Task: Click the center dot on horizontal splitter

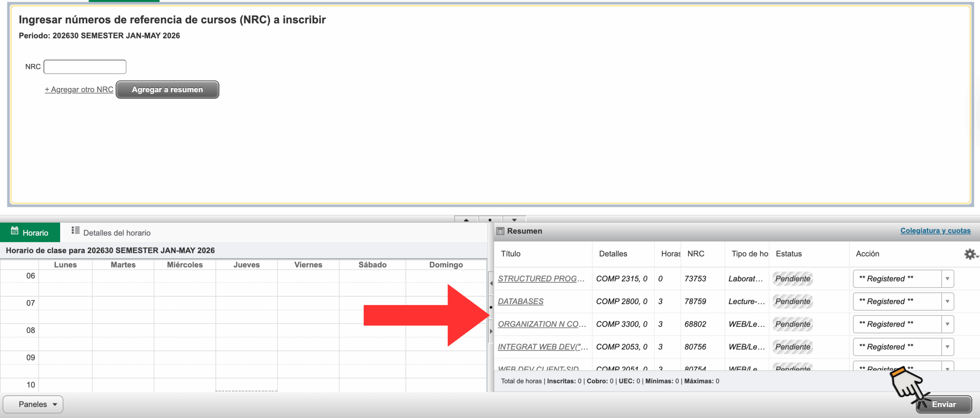Action: (490, 220)
